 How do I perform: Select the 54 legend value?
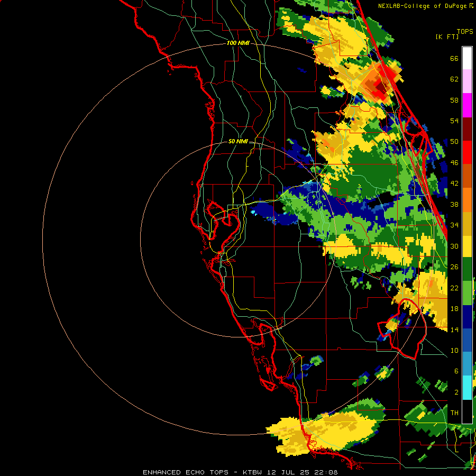454,121
